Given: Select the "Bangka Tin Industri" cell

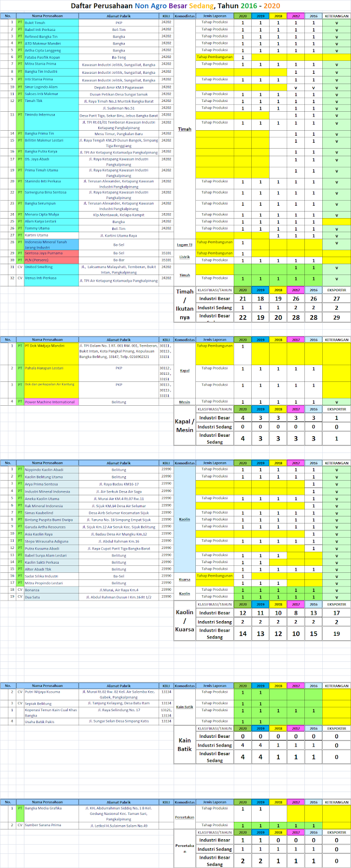Looking at the screenshot, I should (x=51, y=72).
